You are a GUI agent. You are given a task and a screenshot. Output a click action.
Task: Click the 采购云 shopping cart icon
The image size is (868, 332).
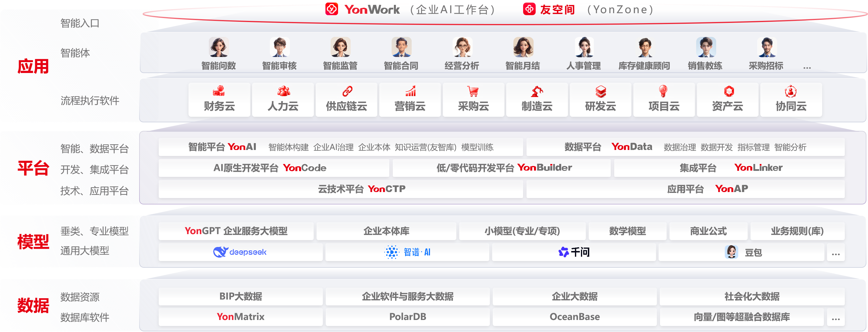point(473,91)
